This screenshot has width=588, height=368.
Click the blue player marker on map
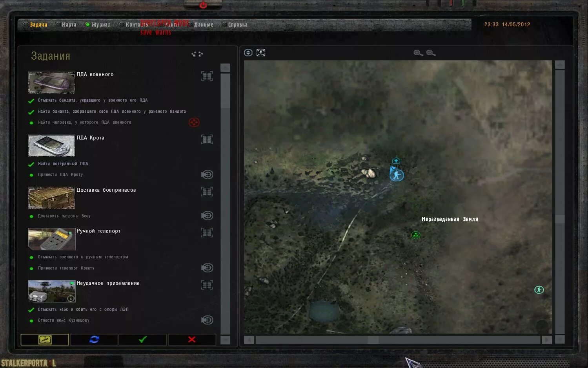(397, 175)
